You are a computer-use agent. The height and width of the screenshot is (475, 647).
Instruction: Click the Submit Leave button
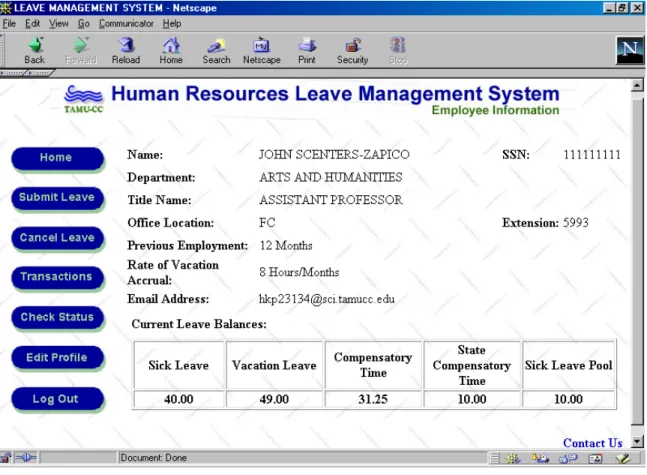(x=57, y=198)
